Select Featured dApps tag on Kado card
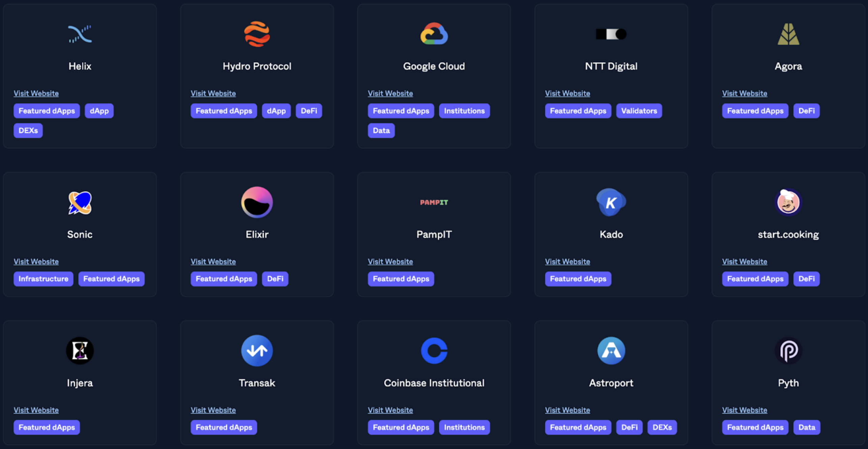 click(x=578, y=279)
